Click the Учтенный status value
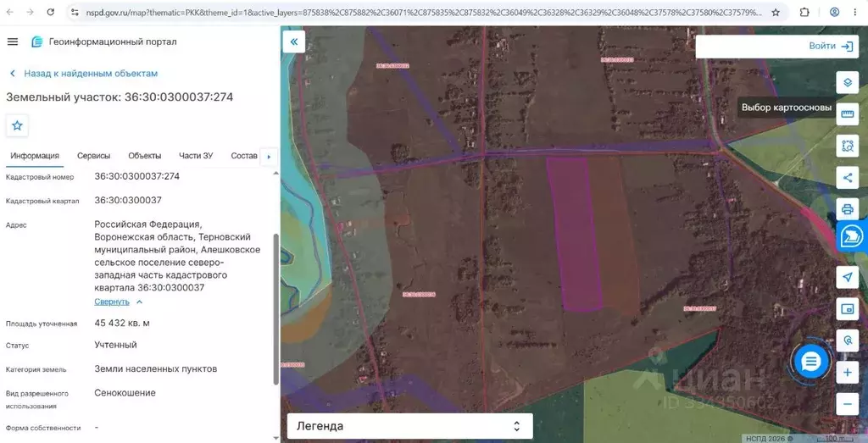Viewport: 868px width, 443px height. (115, 345)
